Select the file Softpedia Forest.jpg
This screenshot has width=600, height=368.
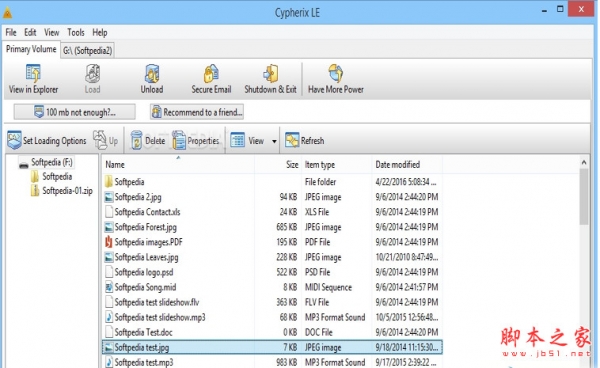point(272,227)
